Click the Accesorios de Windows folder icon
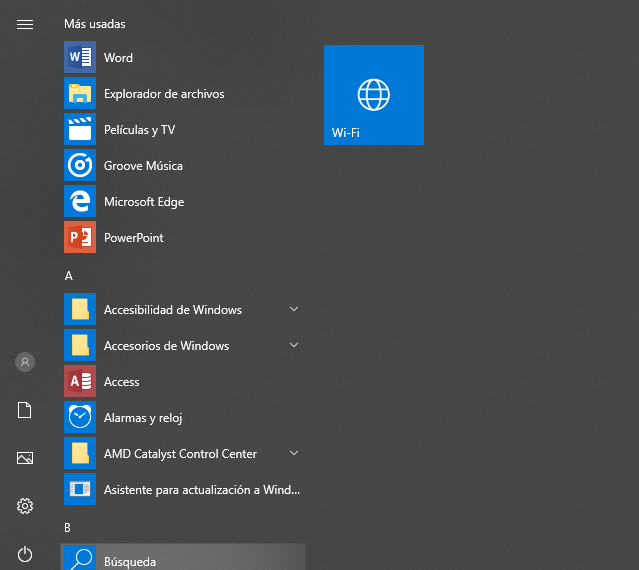Screen dimensions: 639x570 (80, 345)
